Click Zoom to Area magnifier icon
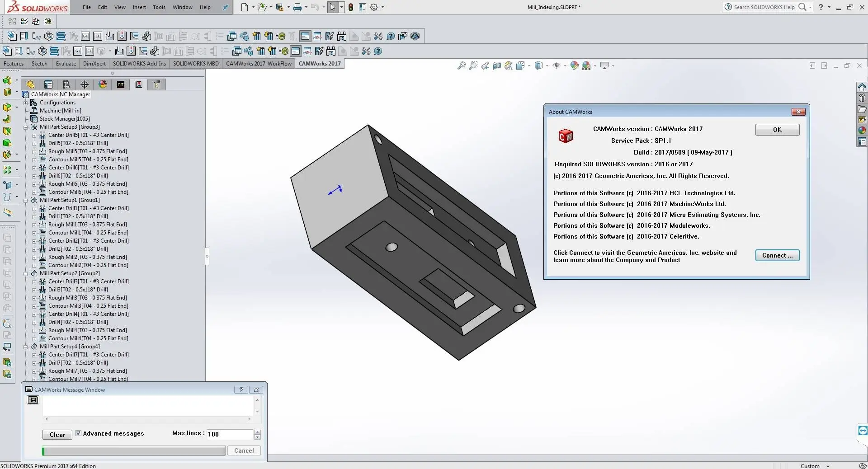 coord(473,66)
